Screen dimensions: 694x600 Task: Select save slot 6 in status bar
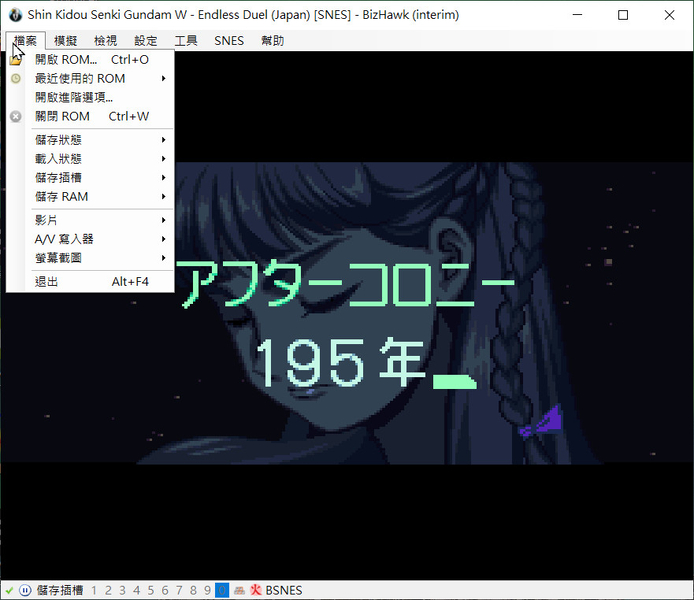pyautogui.click(x=165, y=590)
